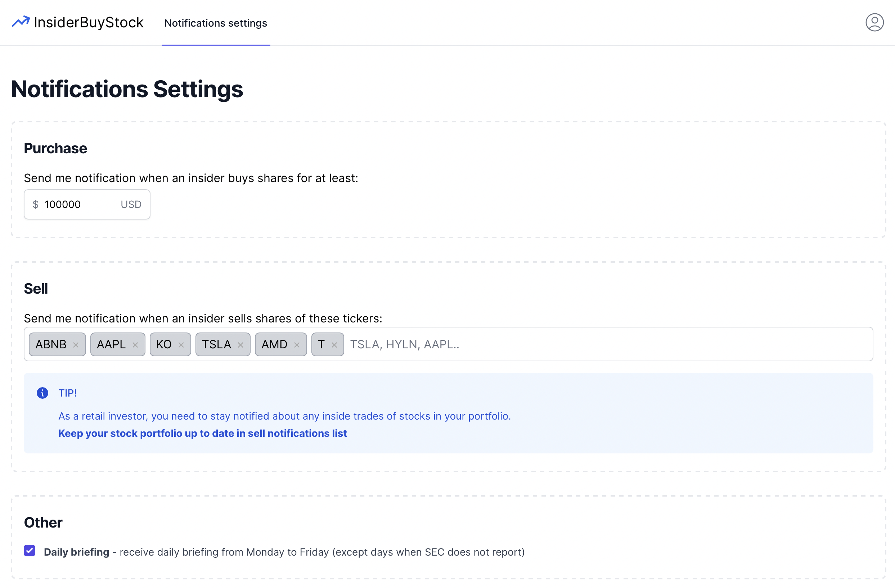Image resolution: width=895 pixels, height=588 pixels.
Task: Click the Daily briefing label text
Action: point(76,552)
